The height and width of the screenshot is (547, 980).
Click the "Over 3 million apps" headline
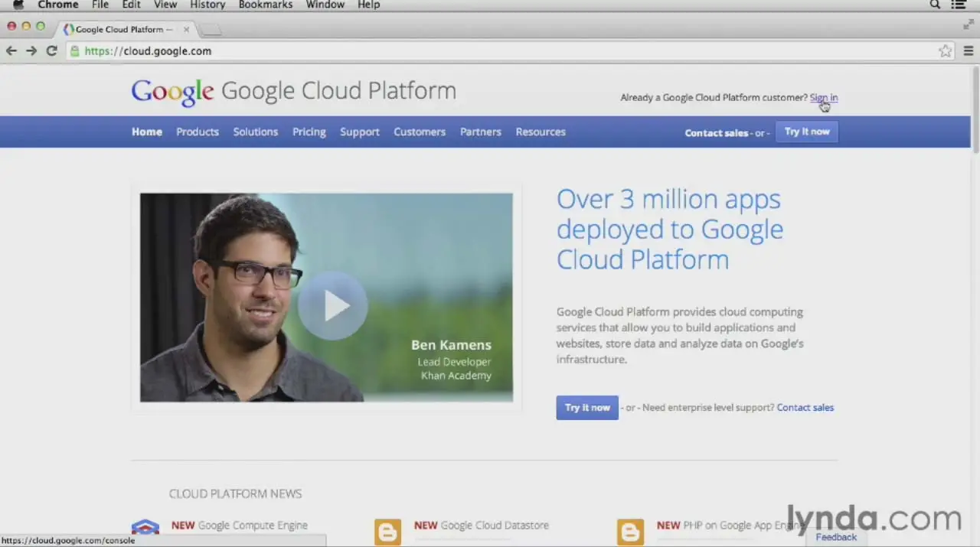pos(670,229)
